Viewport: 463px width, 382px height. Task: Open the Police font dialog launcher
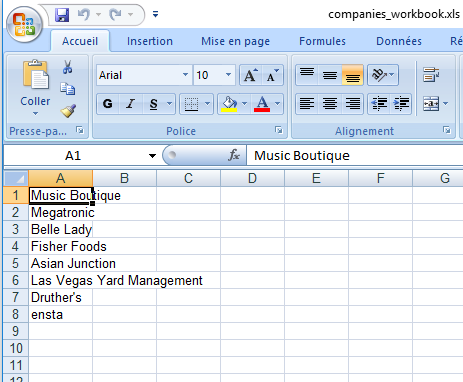tap(279, 130)
